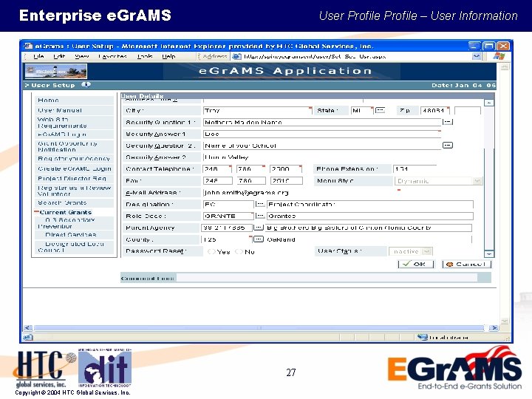532x399 pixels.
Task: Open the State lookup button
Action: click(x=381, y=110)
